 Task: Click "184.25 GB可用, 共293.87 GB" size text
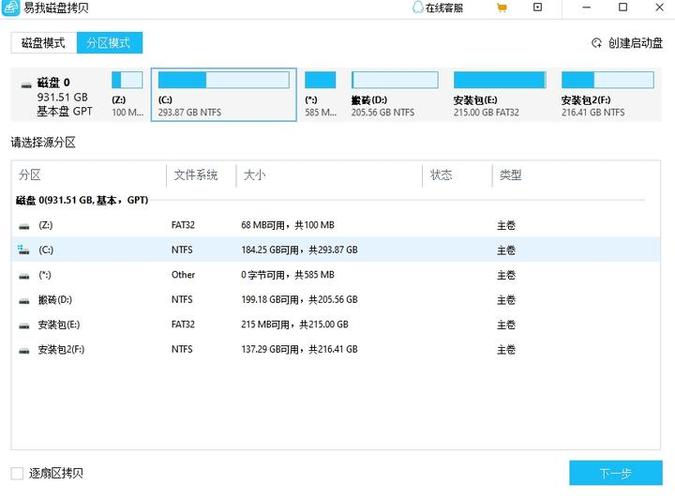coord(299,250)
